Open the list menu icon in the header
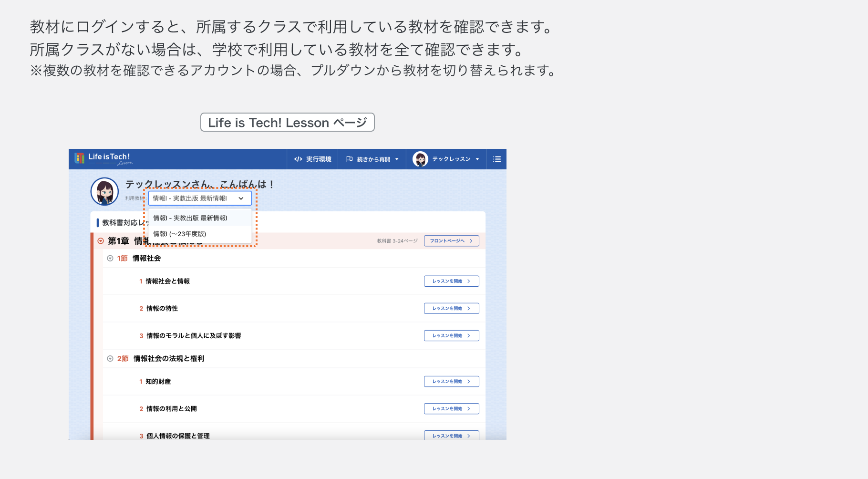This screenshot has height=479, width=868. pyautogui.click(x=497, y=159)
